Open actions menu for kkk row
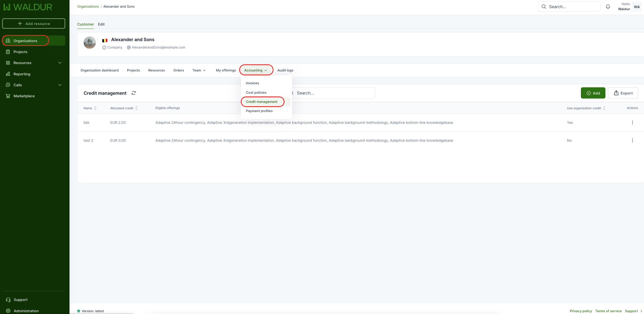The width and height of the screenshot is (644, 314). click(x=632, y=123)
